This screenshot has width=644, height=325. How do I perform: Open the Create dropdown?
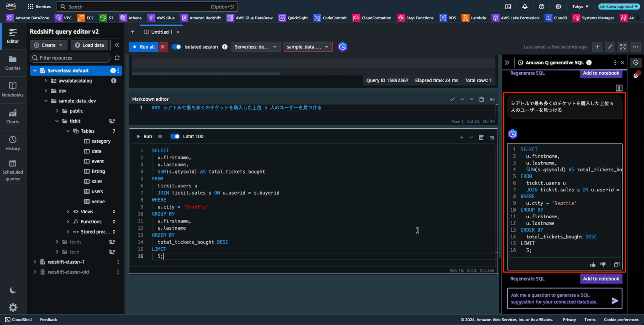click(48, 45)
